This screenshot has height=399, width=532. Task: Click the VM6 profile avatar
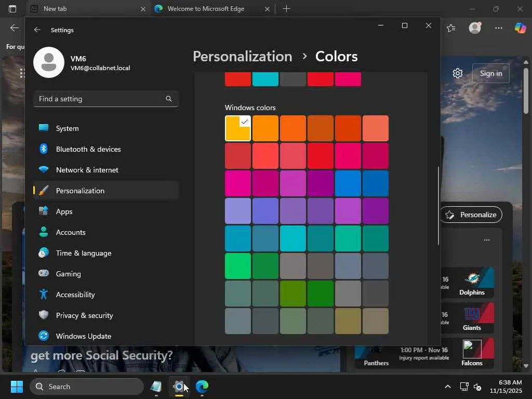coord(49,62)
